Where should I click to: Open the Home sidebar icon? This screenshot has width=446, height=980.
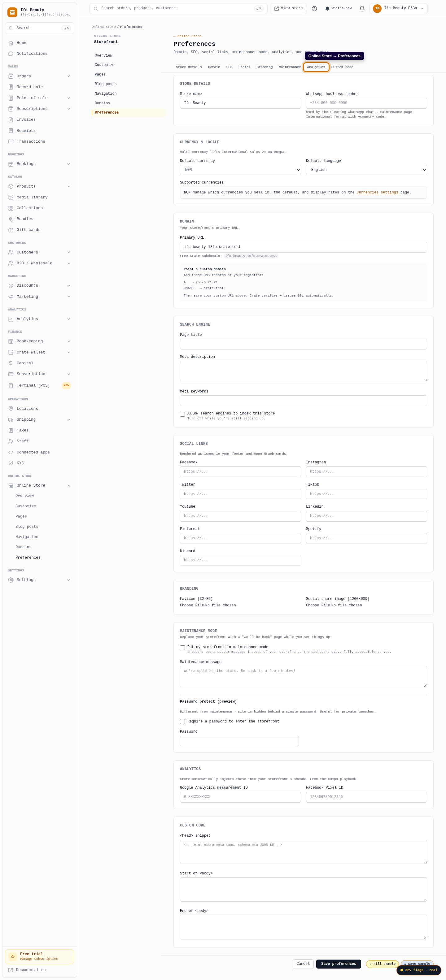[x=11, y=43]
